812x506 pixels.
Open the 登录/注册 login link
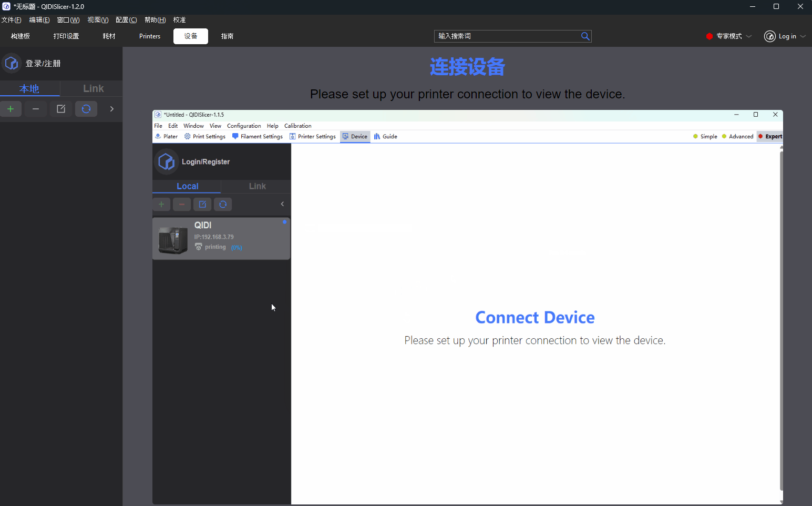click(43, 64)
